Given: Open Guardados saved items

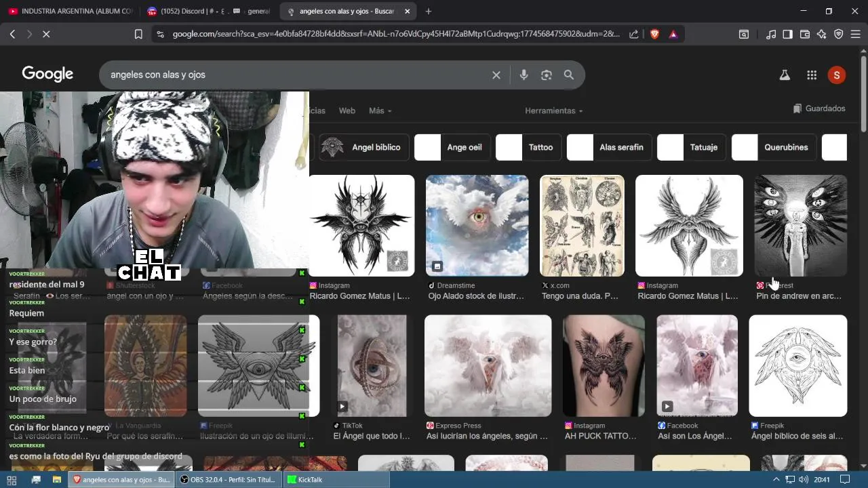Looking at the screenshot, I should pyautogui.click(x=819, y=108).
